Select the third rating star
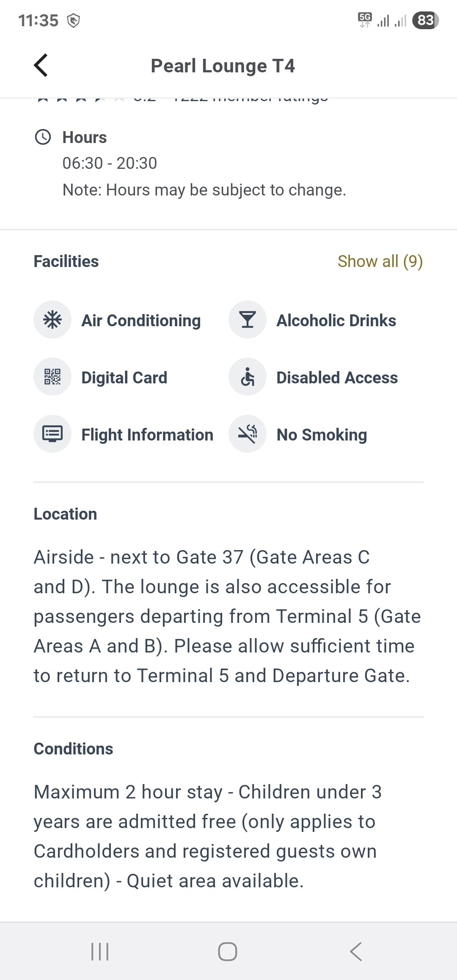457x980 pixels. pyautogui.click(x=82, y=97)
